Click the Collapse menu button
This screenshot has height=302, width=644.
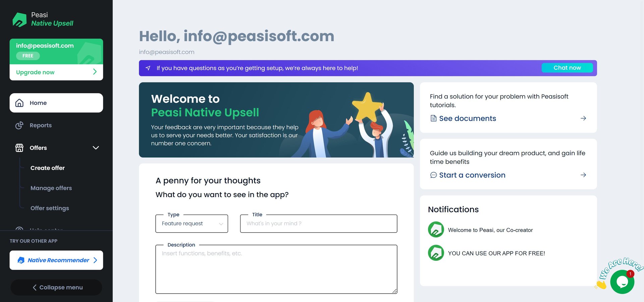point(56,287)
